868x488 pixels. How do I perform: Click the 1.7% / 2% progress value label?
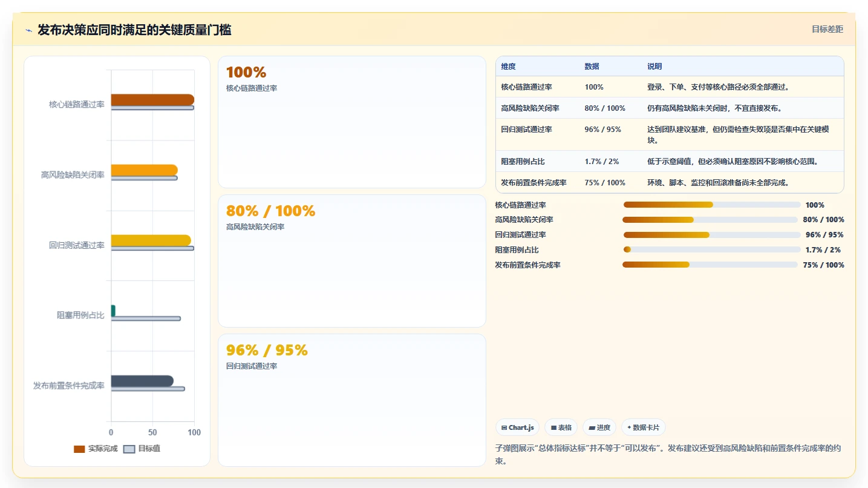[x=823, y=249]
